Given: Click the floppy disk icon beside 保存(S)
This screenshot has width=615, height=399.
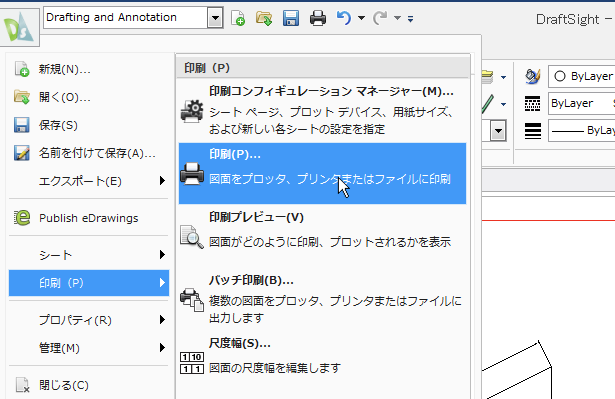Looking at the screenshot, I should pyautogui.click(x=22, y=125).
